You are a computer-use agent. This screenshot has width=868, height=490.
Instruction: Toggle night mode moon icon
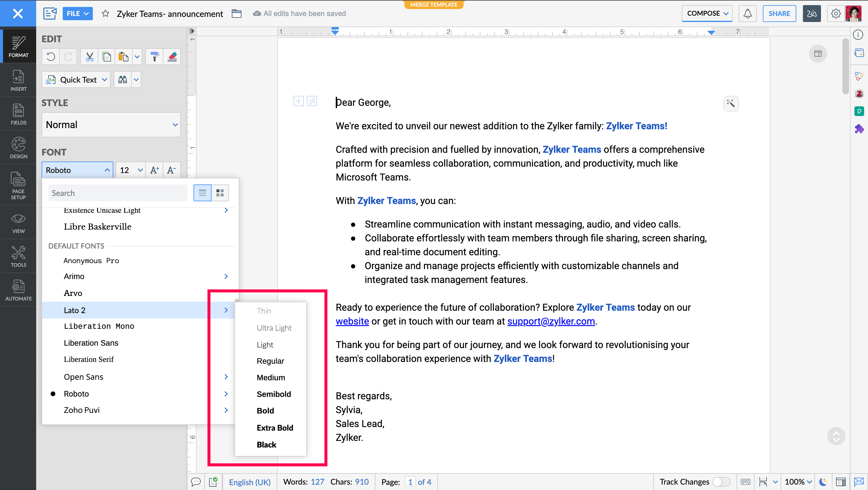coord(823,482)
